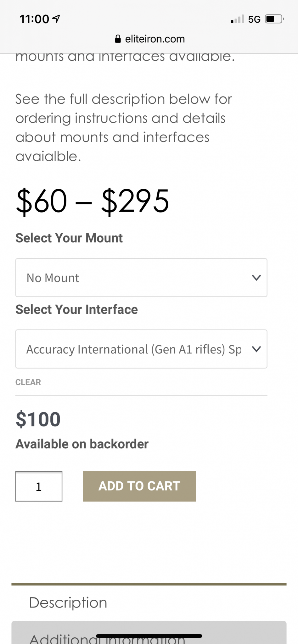Viewport: 298px width, 644px height.
Task: Focus the quantity input field showing 1
Action: pyautogui.click(x=39, y=486)
